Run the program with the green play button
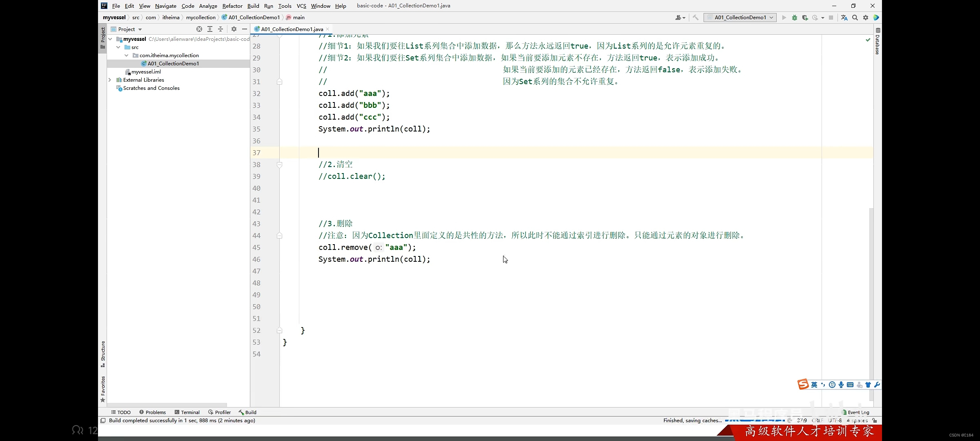 (784, 18)
